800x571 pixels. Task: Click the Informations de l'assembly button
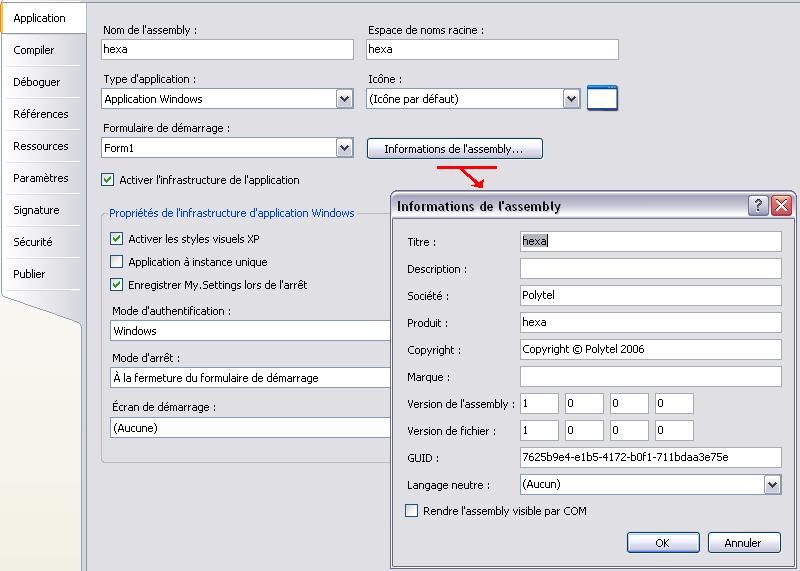(455, 149)
